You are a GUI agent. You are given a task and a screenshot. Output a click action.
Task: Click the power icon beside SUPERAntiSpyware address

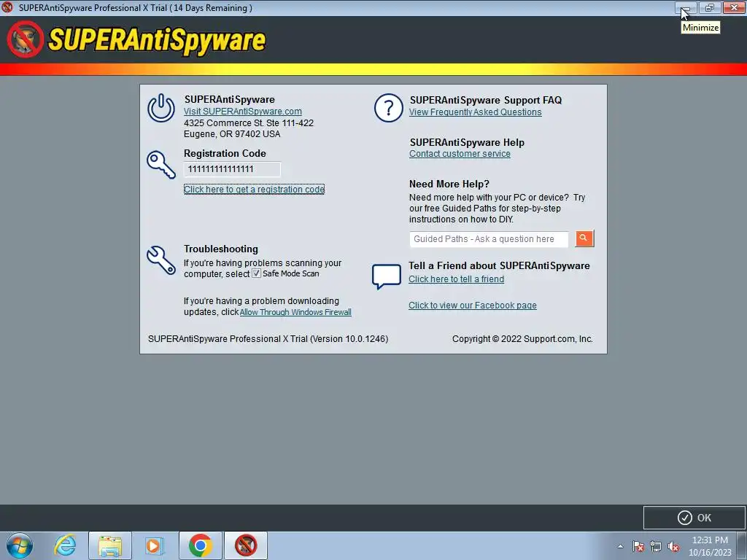pos(161,108)
